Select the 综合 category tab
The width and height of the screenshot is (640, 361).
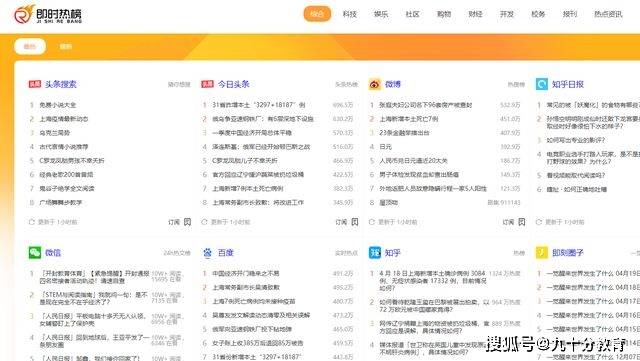point(317,14)
